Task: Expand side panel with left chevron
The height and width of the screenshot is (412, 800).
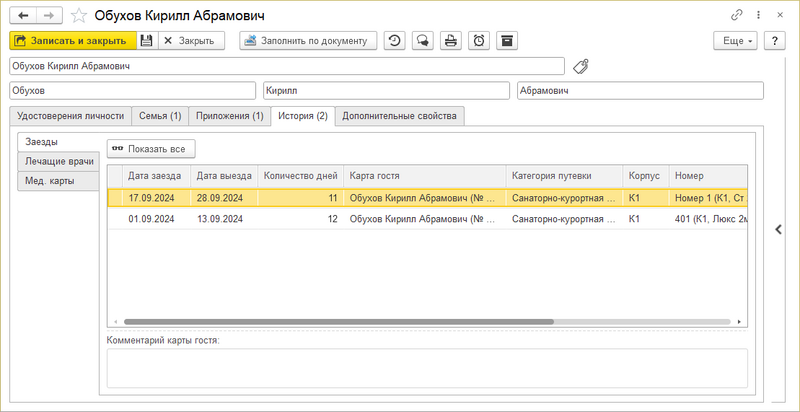Action: tap(779, 229)
